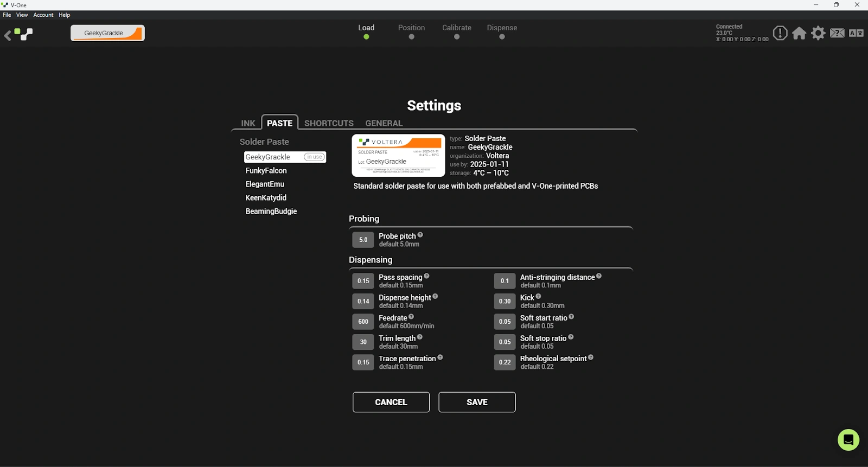Viewport: 868px width, 467px height.
Task: Show help for Kick
Action: (538, 296)
